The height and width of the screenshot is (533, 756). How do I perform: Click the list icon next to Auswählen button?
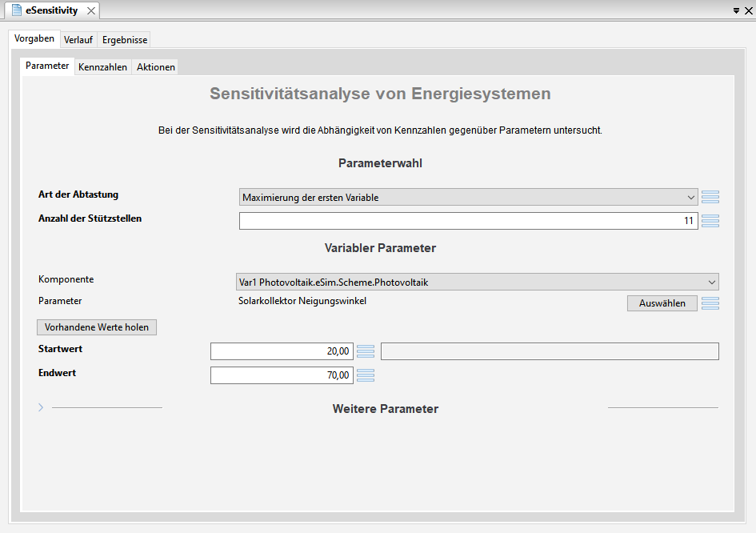[710, 303]
